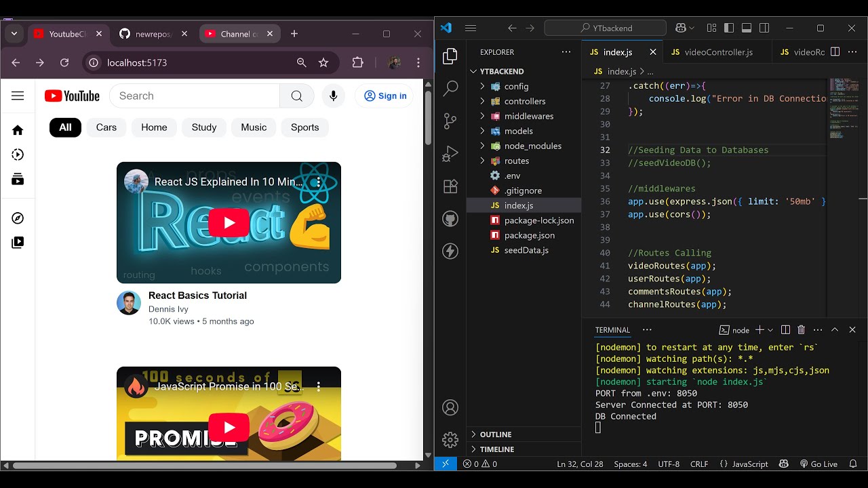Viewport: 868px width, 488px height.
Task: Open browser tab search dropdown arrow
Action: tap(14, 34)
